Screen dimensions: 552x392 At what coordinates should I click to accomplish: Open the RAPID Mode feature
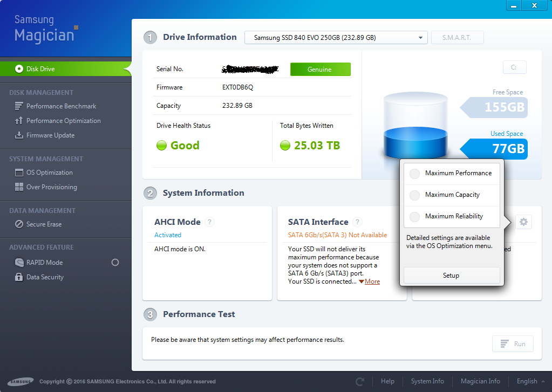[x=44, y=263]
